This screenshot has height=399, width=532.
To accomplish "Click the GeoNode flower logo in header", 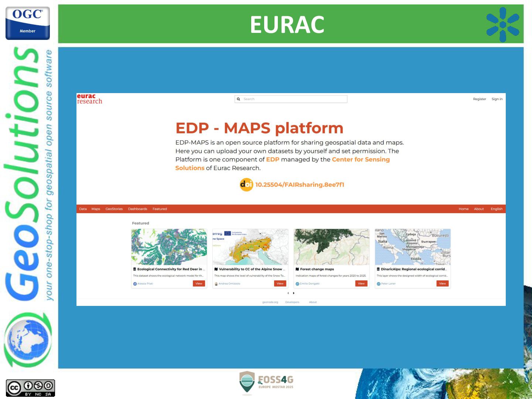I will pos(503,24).
